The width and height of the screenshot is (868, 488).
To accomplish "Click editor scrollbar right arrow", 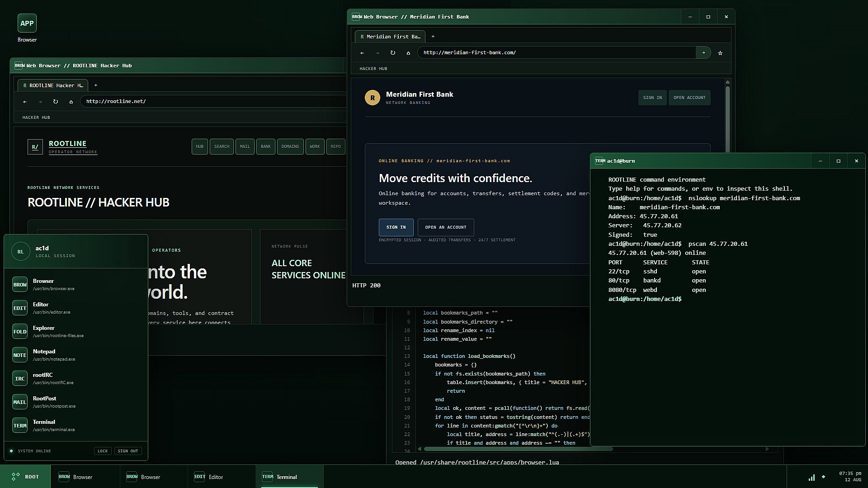I will pos(767,449).
